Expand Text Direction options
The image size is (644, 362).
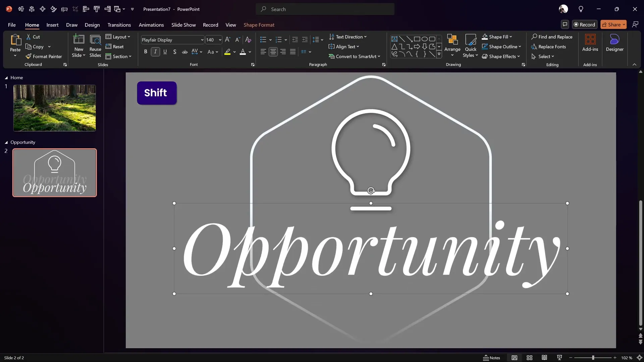[348, 37]
